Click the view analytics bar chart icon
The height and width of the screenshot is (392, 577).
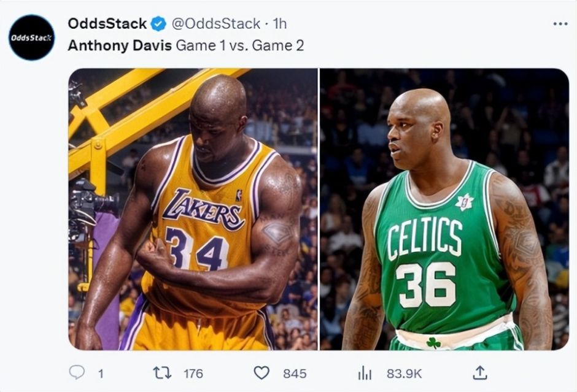(x=365, y=372)
